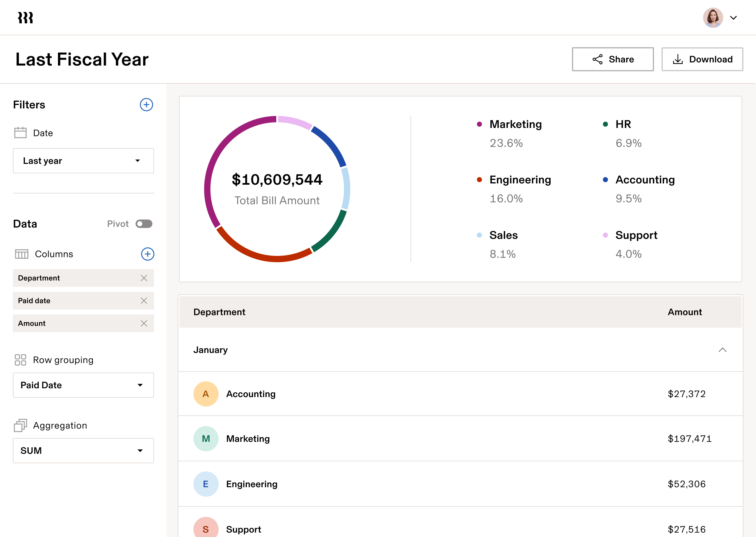Remove the Paid date column chip
The width and height of the screenshot is (756, 537).
pyautogui.click(x=144, y=301)
